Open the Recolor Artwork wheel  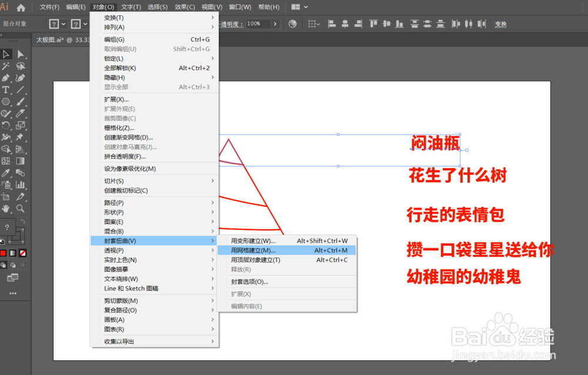pyautogui.click(x=292, y=24)
